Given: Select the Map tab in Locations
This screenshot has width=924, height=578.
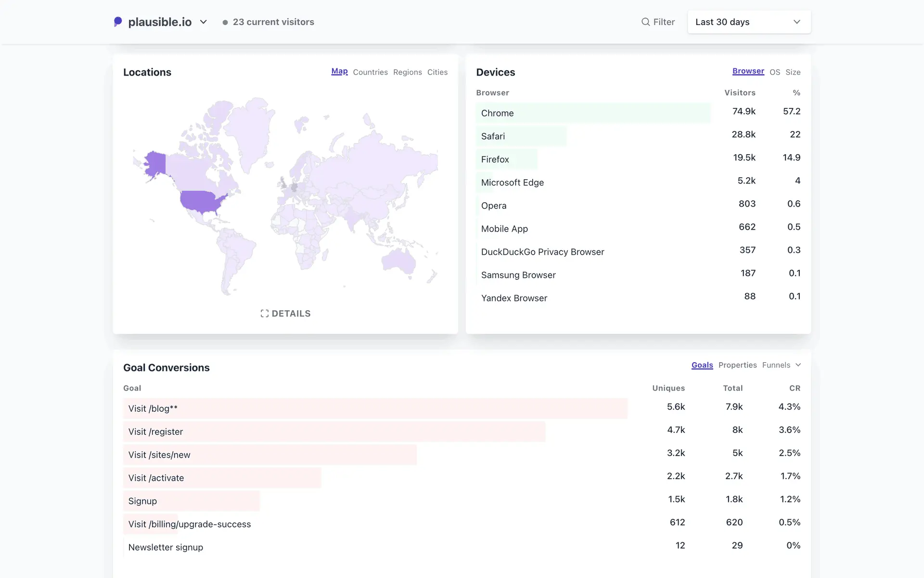Looking at the screenshot, I should 339,71.
